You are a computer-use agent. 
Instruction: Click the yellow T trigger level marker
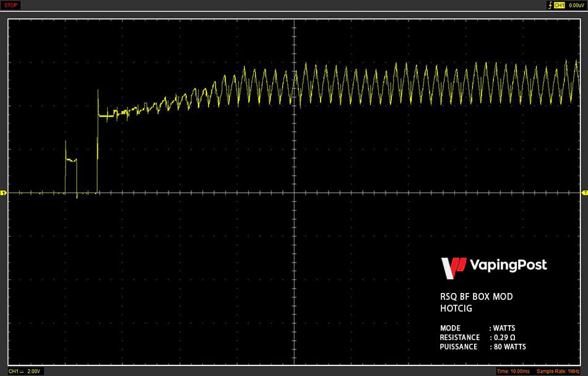coord(585,193)
